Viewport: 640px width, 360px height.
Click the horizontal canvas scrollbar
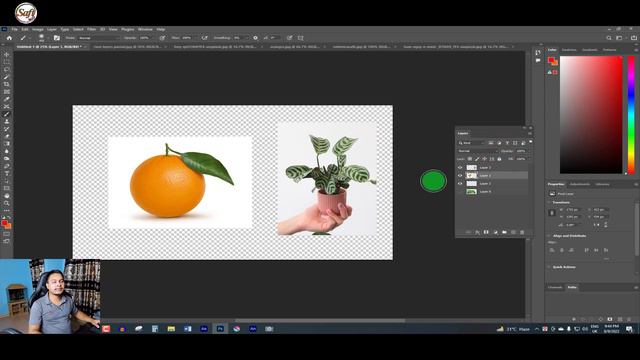(320, 321)
